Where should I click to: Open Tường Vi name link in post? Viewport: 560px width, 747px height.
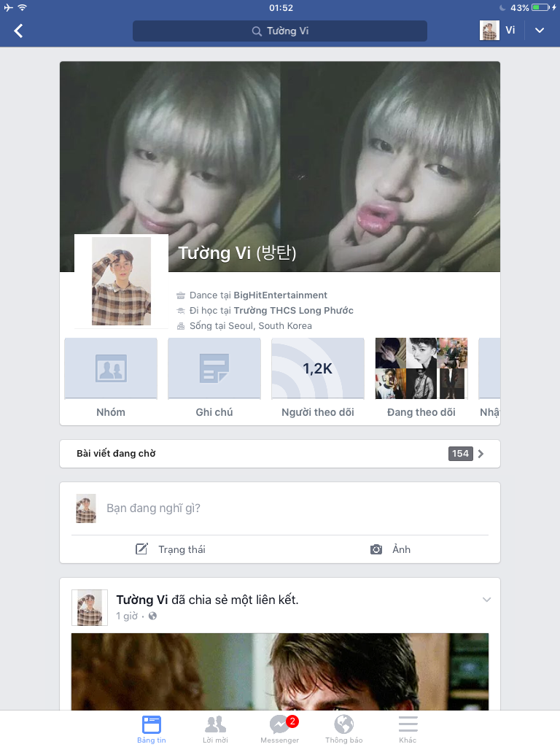point(142,600)
